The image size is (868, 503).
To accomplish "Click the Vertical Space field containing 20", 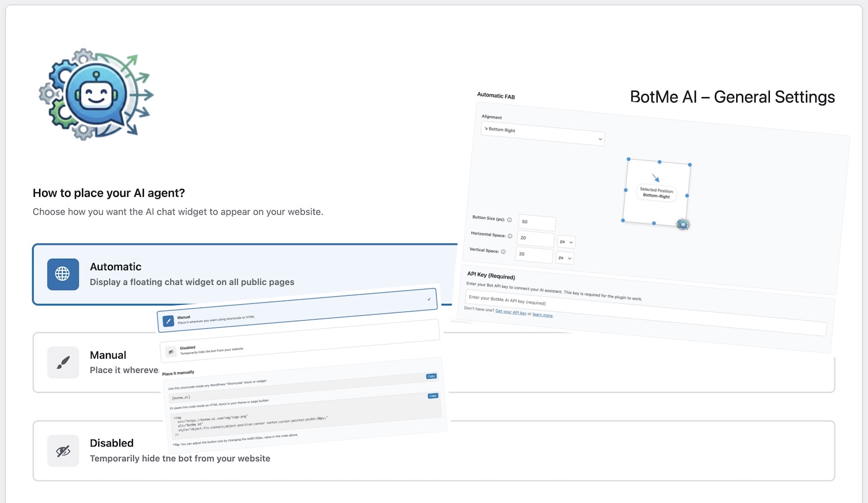I will [x=534, y=255].
